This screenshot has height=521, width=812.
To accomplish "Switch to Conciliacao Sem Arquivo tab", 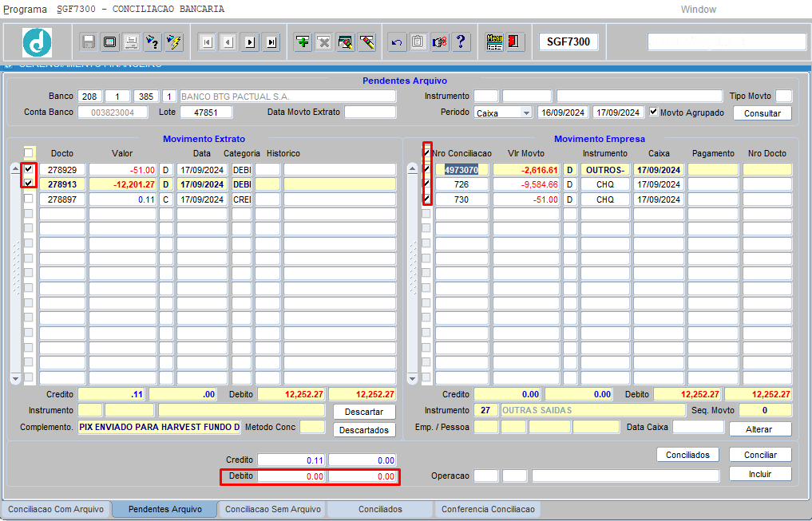I will pos(273,509).
